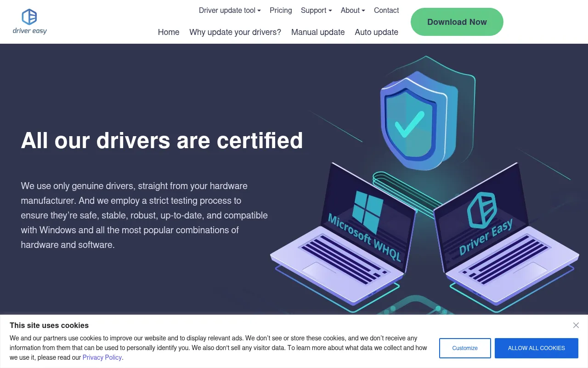Close the cookie banner with the X
588x368 pixels.
click(x=576, y=325)
